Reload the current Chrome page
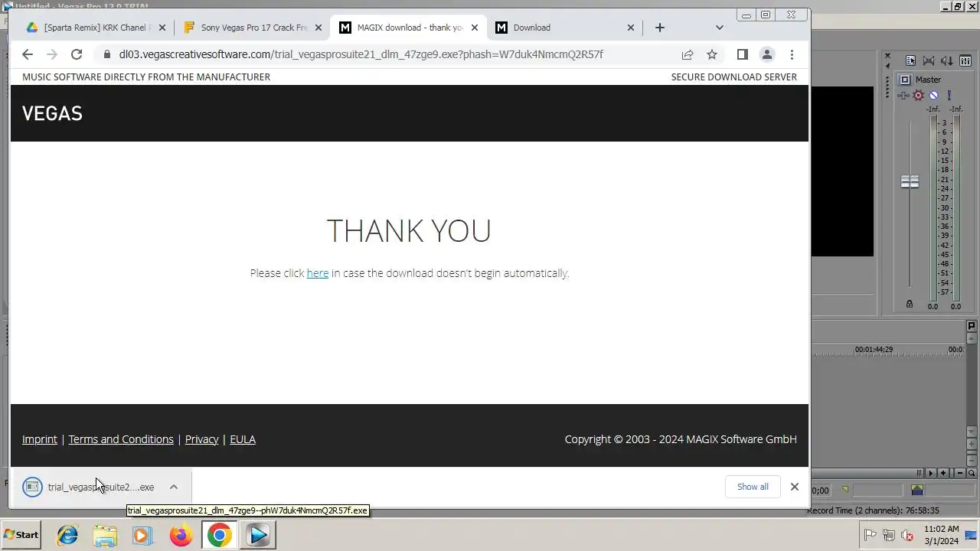This screenshot has height=551, width=980. point(77,54)
